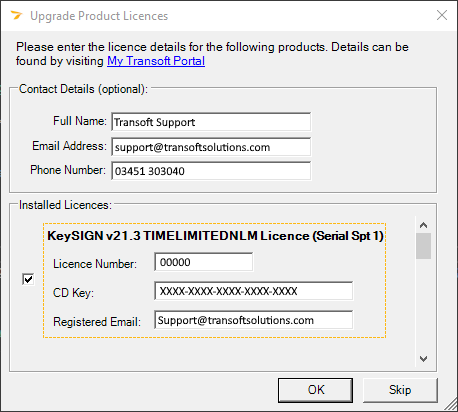458x412 pixels.
Task: Close the Upgrade Product Licences dialog
Action: point(442,15)
